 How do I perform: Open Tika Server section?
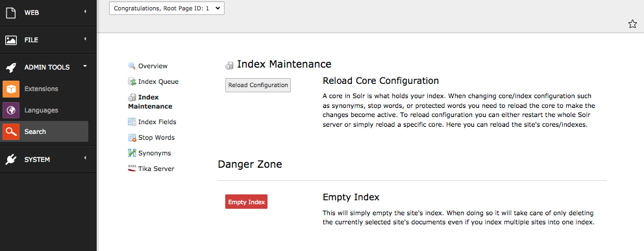click(156, 168)
